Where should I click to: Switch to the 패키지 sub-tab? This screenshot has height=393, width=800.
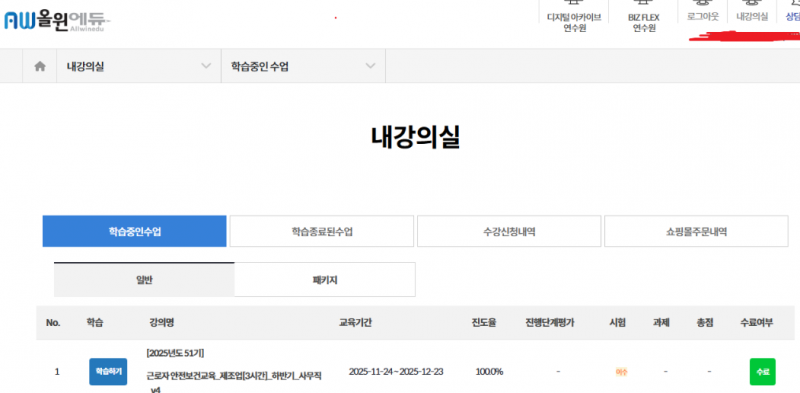click(x=325, y=280)
